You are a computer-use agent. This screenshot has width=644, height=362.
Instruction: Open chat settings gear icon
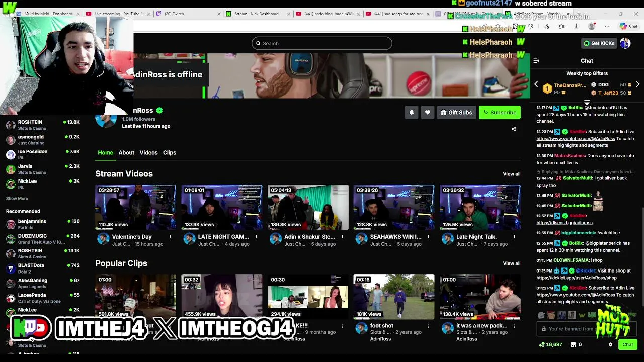pos(610,345)
